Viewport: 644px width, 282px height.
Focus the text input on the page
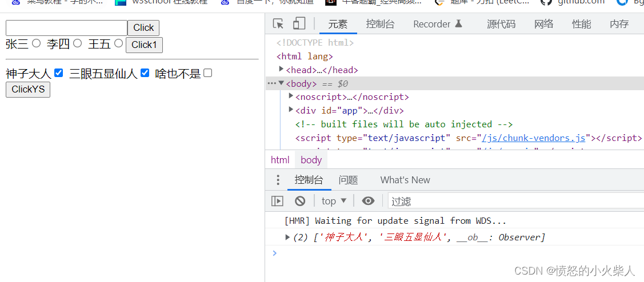tap(66, 28)
